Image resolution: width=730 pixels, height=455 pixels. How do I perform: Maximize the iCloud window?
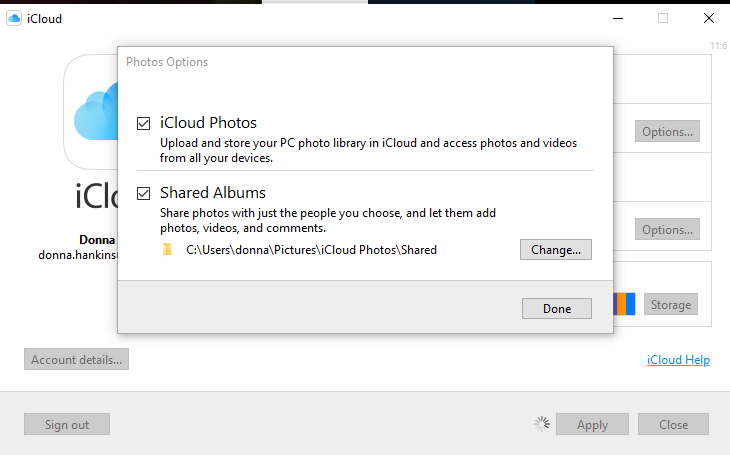pyautogui.click(x=663, y=19)
